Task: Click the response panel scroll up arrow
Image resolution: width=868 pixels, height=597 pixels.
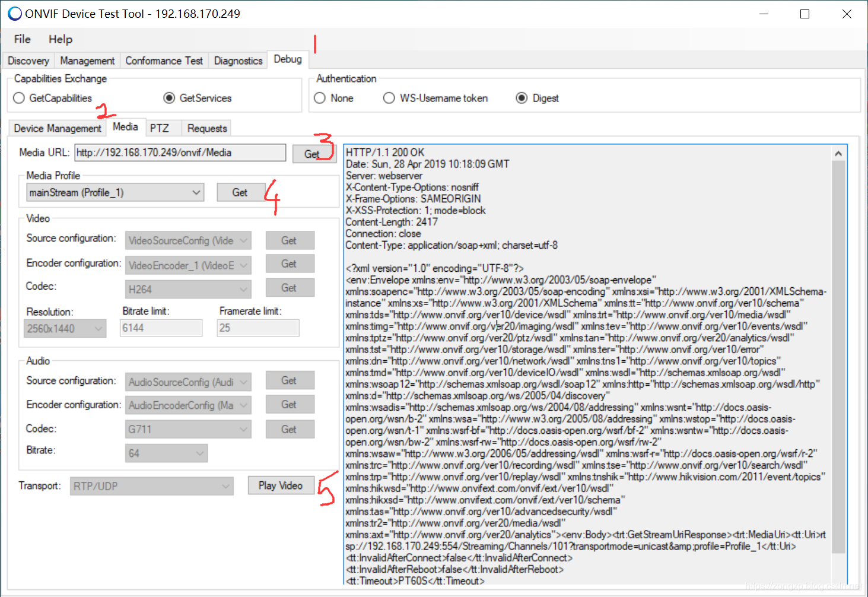Action: click(838, 154)
